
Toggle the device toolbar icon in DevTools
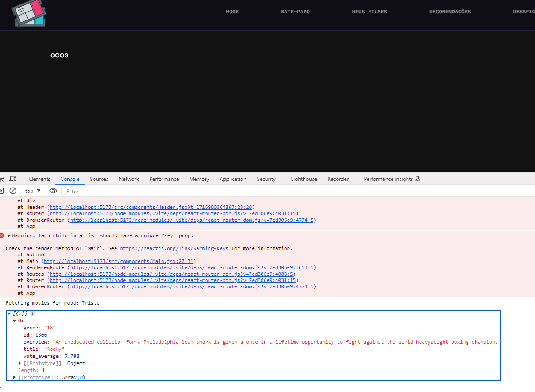13,179
